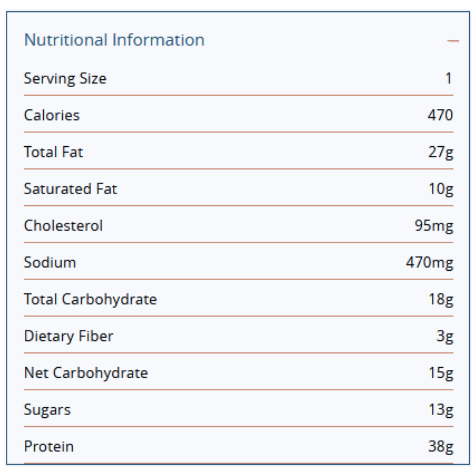Click the 18g Total Carbohydrate value

(440, 300)
